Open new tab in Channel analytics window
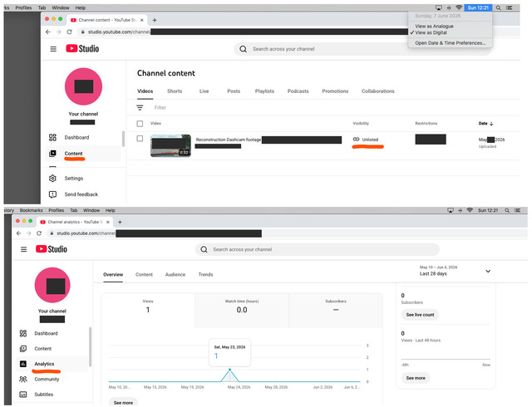This screenshot has height=407, width=532. (120, 222)
